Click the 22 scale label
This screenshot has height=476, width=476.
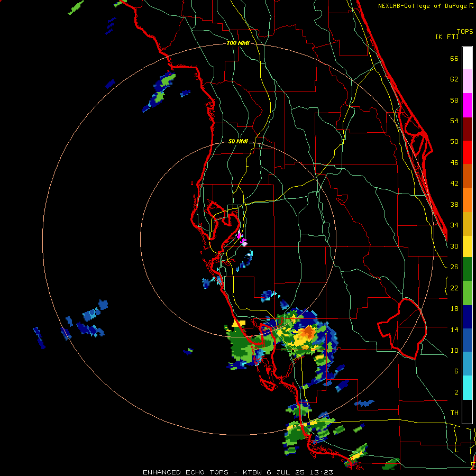[x=454, y=288]
